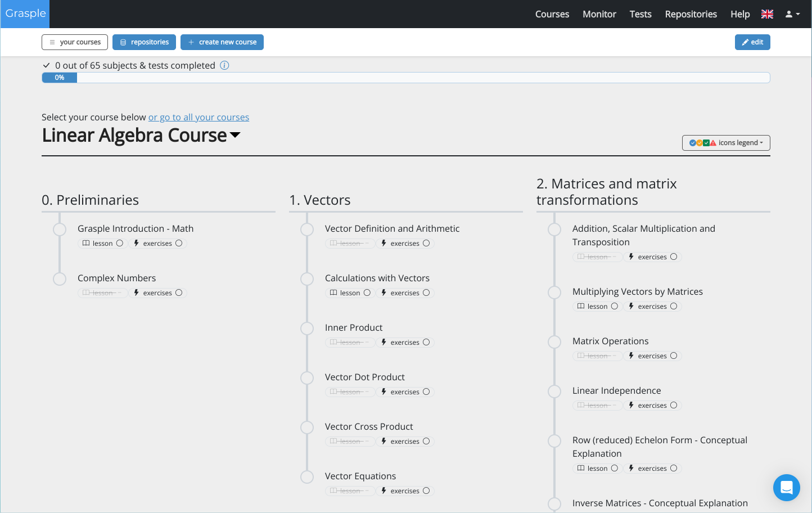Open the Vector Equations lesson pill
The height and width of the screenshot is (513, 812).
click(350, 490)
